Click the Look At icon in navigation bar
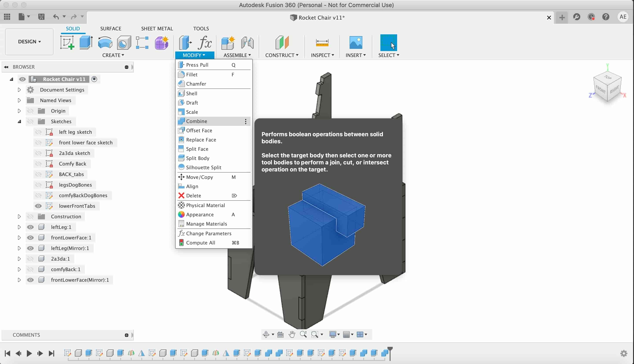The width and height of the screenshot is (634, 364). (x=280, y=334)
